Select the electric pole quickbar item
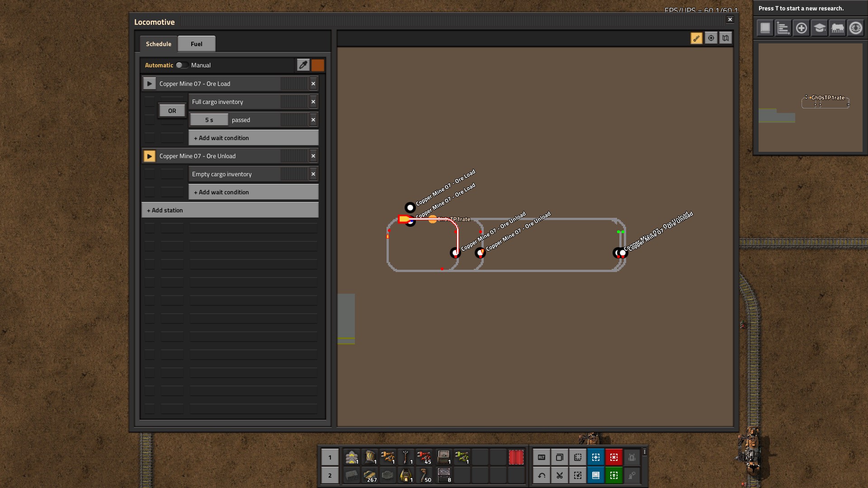The height and width of the screenshot is (488, 868). point(406,457)
